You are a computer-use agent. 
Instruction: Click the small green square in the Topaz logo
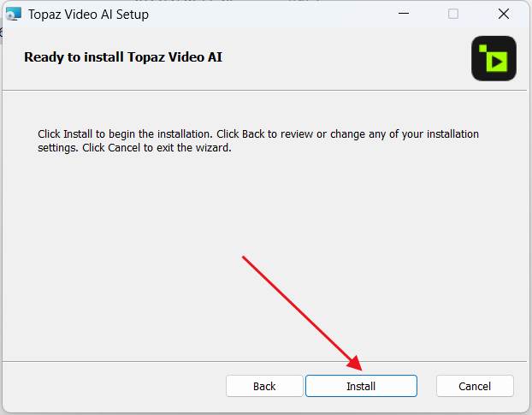482,48
